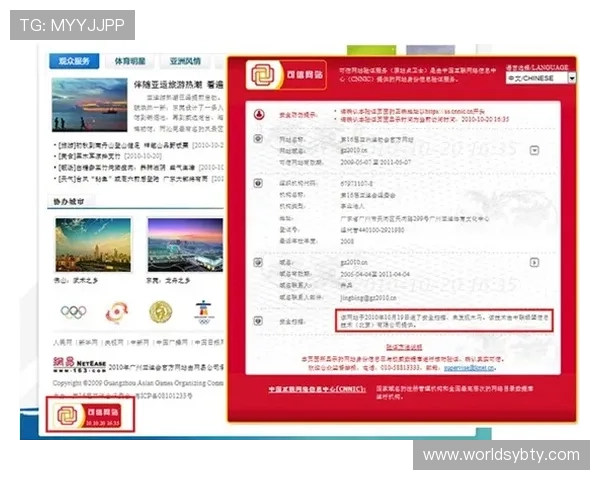The height and width of the screenshot is (480, 600).
Task: Select the 观众服务 tab
Action: pos(74,61)
